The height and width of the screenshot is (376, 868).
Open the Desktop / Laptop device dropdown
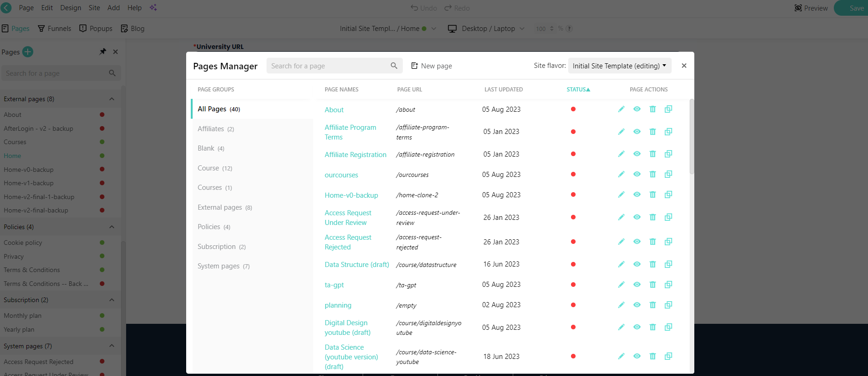click(x=486, y=29)
